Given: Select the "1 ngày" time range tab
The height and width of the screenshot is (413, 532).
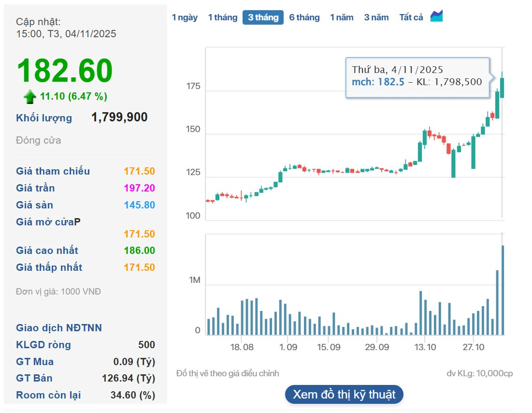Looking at the screenshot, I should [x=185, y=17].
